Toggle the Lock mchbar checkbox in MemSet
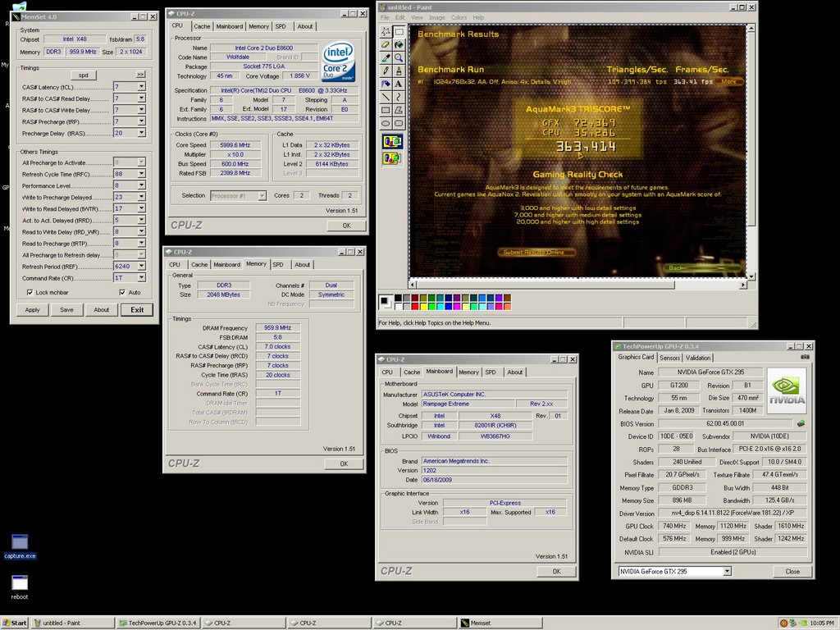 [30, 293]
